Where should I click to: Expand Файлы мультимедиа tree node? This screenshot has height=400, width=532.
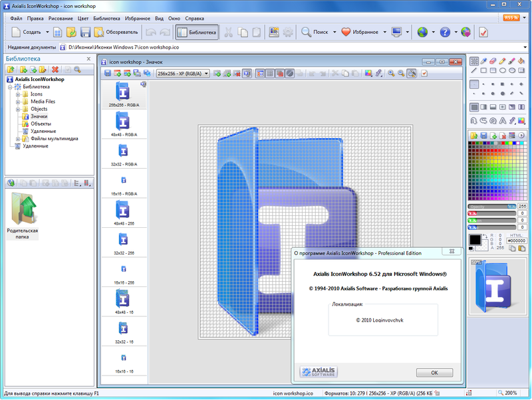18,139
